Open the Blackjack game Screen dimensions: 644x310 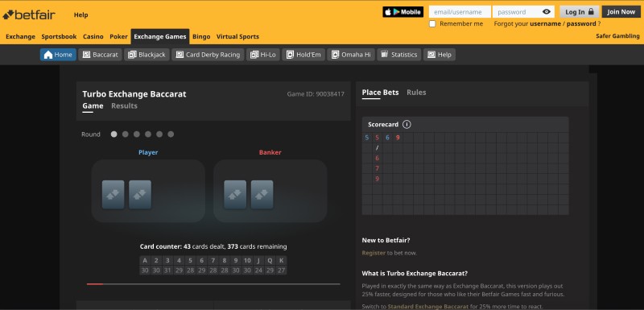click(147, 55)
